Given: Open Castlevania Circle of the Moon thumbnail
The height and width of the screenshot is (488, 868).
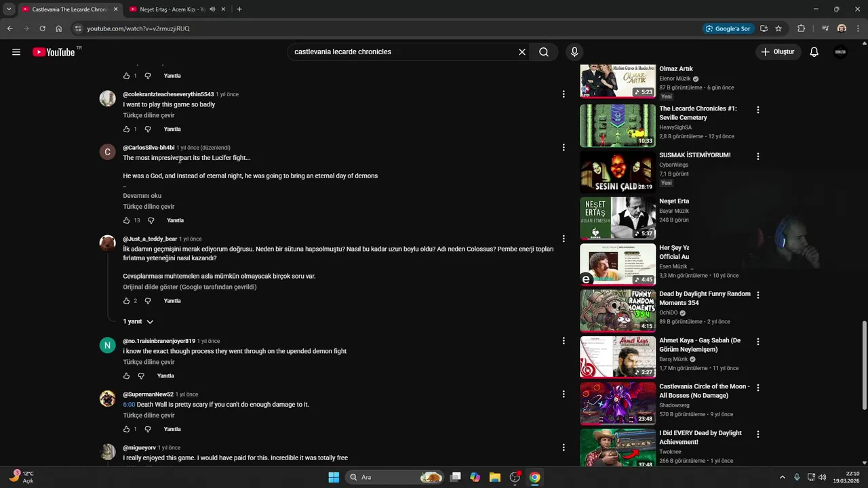Looking at the screenshot, I should [x=618, y=404].
